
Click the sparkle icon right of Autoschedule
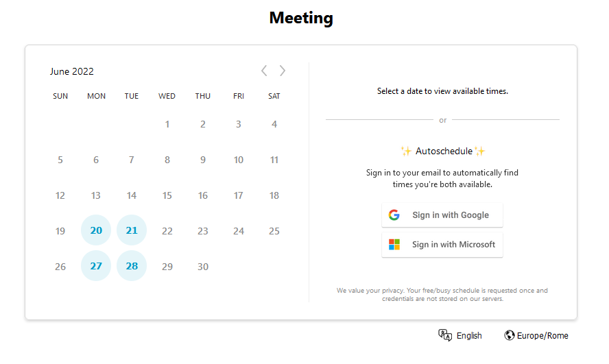pyautogui.click(x=479, y=151)
